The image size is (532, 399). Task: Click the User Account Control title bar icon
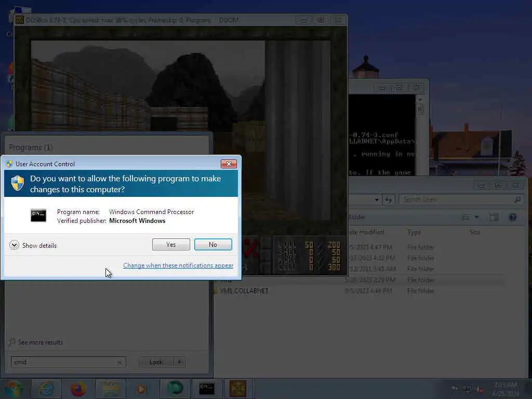(x=9, y=164)
